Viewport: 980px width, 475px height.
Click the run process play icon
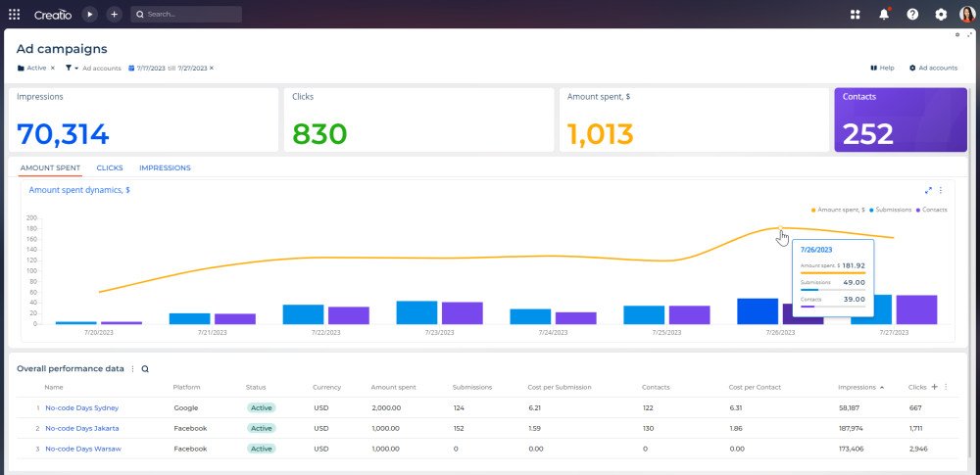(90, 15)
